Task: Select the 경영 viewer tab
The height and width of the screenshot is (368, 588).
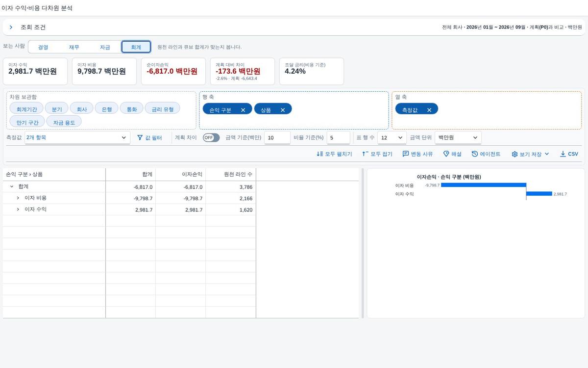Action: (43, 47)
